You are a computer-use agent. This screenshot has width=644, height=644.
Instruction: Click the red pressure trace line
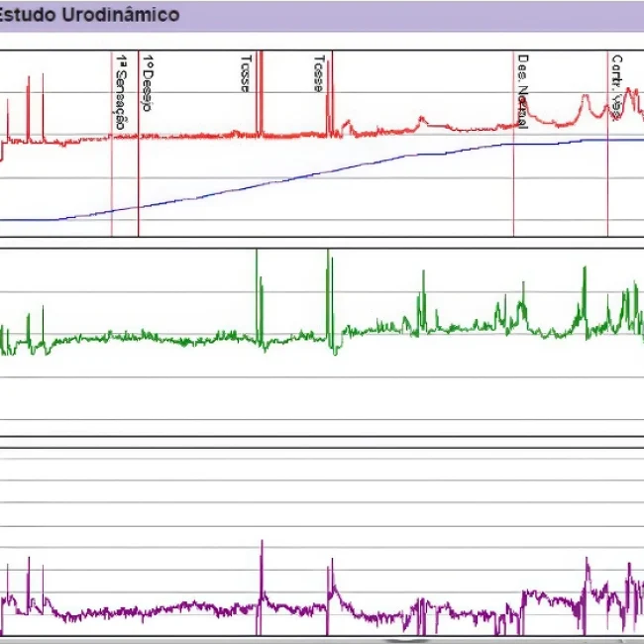[198, 136]
